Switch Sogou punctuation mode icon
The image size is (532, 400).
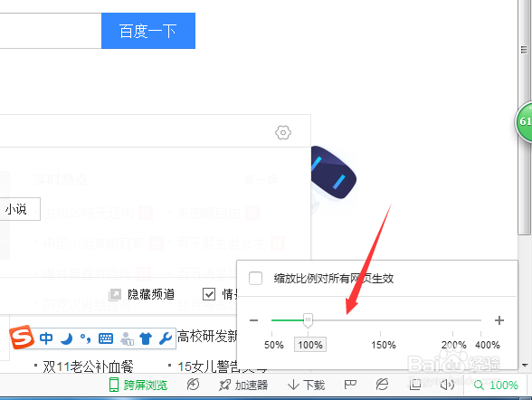coord(85,338)
